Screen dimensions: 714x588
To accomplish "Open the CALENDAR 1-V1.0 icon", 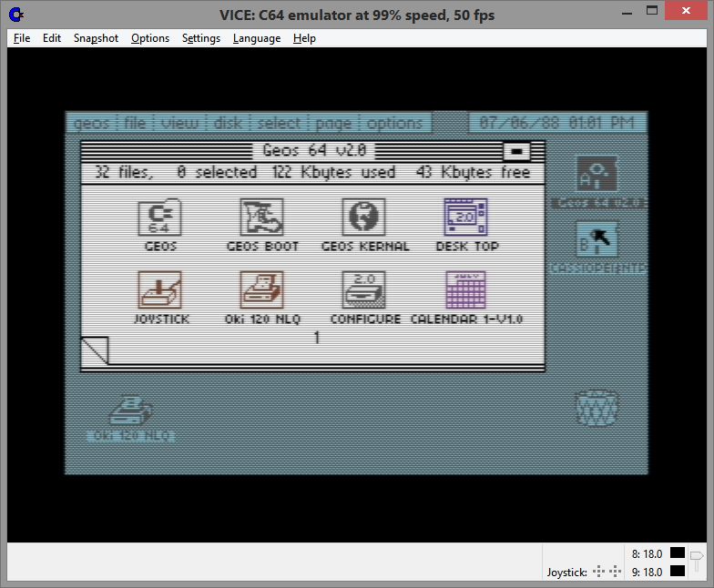I will 466,289.
